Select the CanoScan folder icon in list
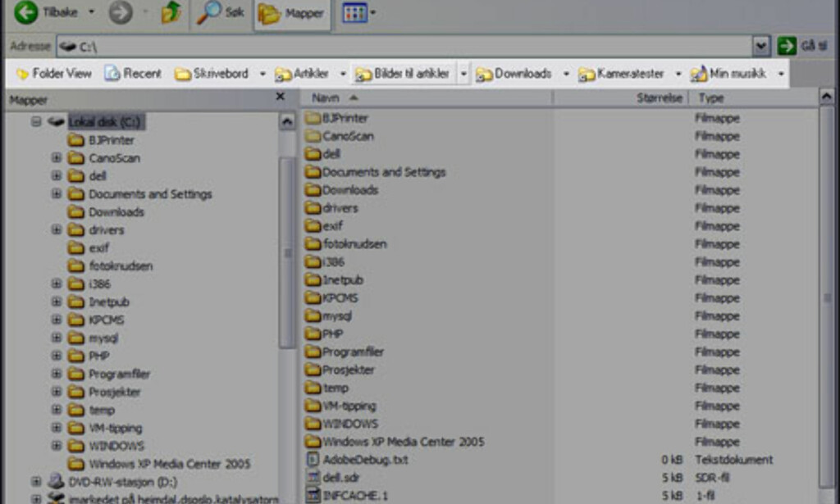840x504 pixels. [x=313, y=136]
